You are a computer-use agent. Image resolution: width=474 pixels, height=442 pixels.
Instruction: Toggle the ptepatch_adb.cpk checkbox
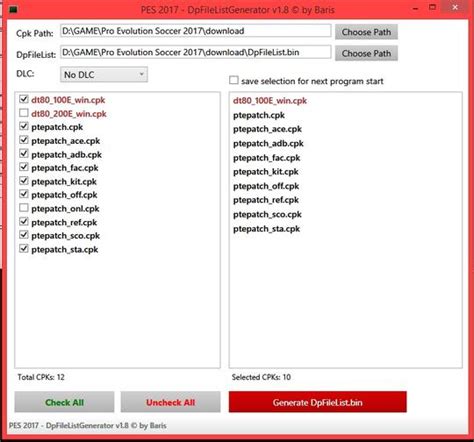[x=24, y=153]
